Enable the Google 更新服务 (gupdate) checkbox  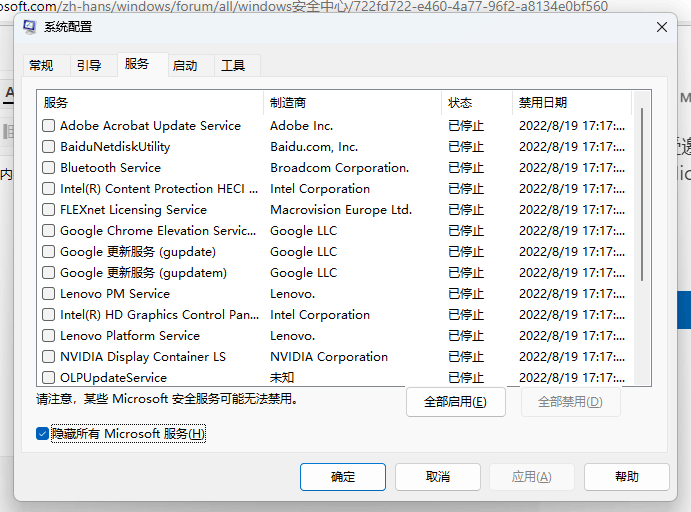48,252
